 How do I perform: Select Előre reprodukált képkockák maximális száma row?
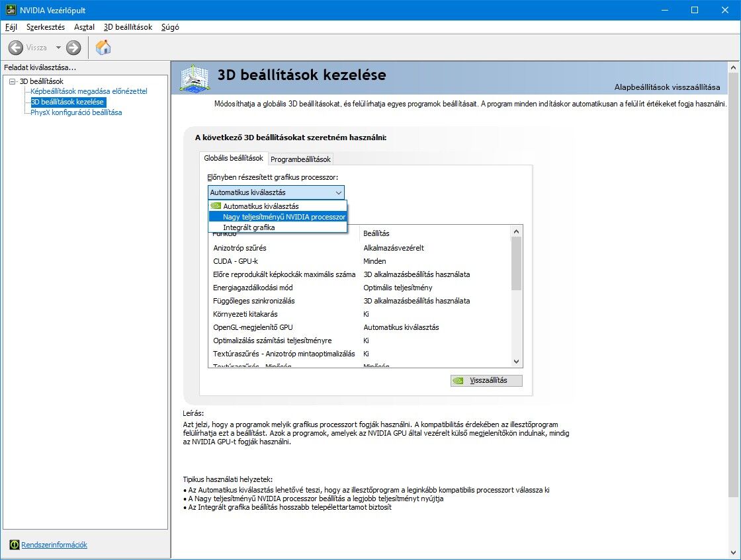pyautogui.click(x=359, y=274)
